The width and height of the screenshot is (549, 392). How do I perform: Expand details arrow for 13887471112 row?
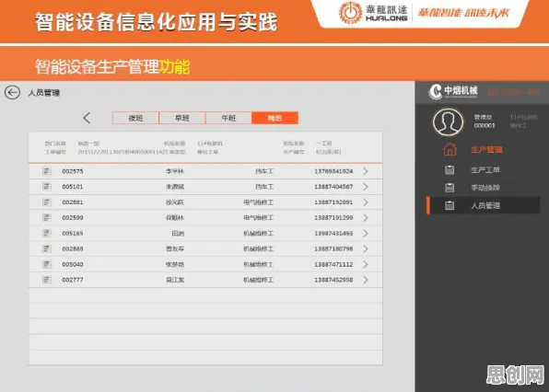(x=366, y=264)
